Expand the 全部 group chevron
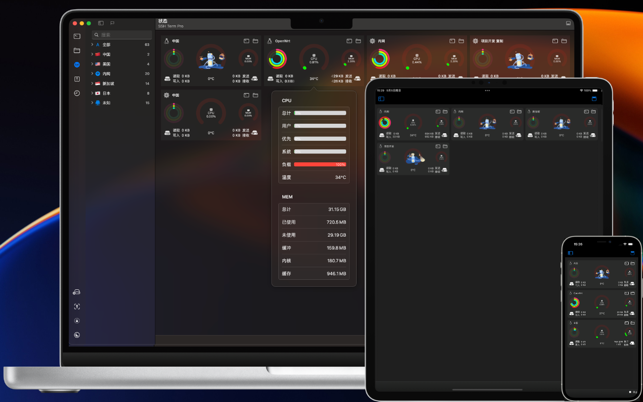Screen dimensions: 643x402 (x=92, y=44)
